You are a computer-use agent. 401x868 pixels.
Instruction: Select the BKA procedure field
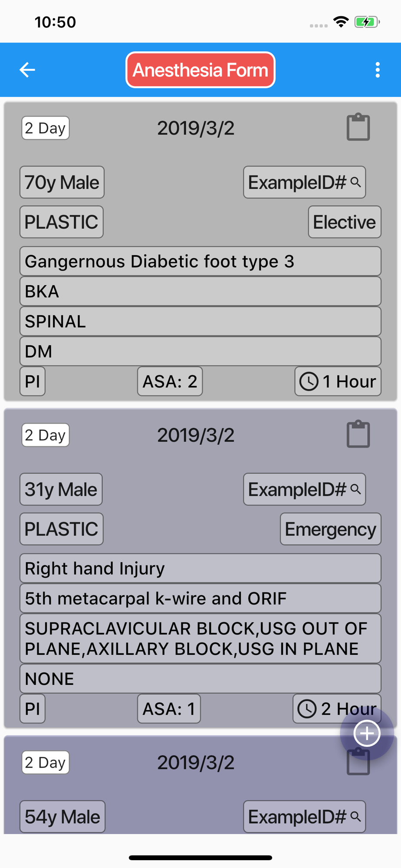200,291
